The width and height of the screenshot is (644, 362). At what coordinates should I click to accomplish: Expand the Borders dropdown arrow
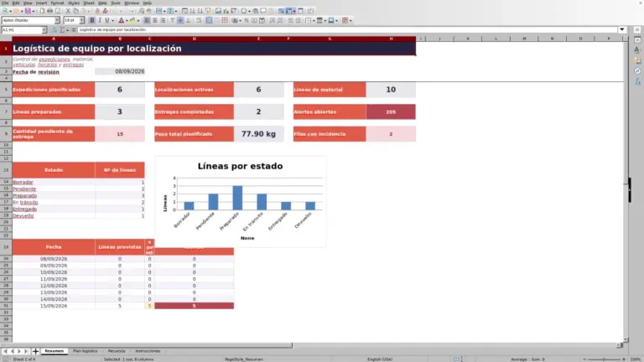pyautogui.click(x=314, y=20)
